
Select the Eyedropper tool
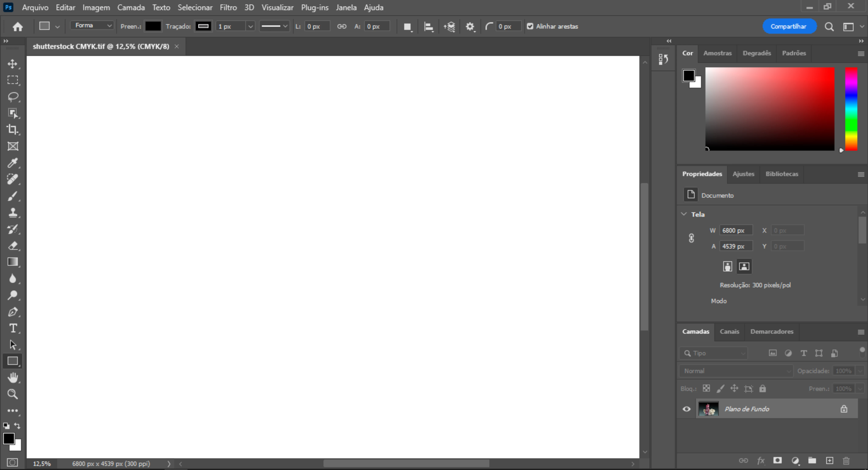click(13, 163)
